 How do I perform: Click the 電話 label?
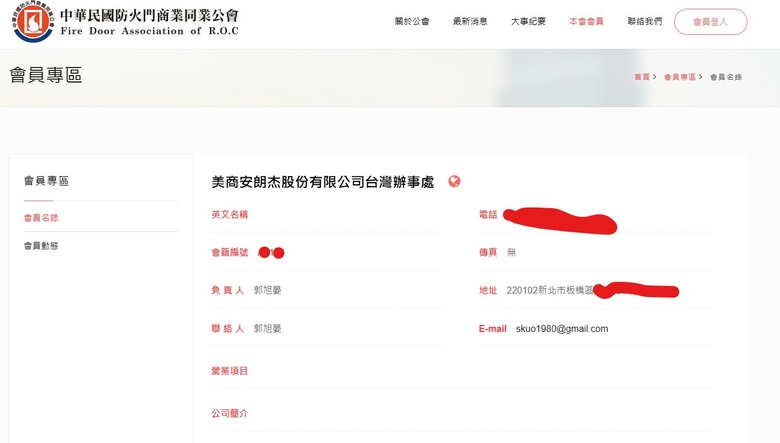click(488, 214)
